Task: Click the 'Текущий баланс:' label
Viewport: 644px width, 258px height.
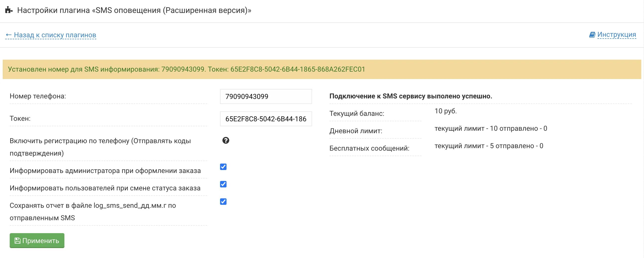Action: [x=357, y=114]
